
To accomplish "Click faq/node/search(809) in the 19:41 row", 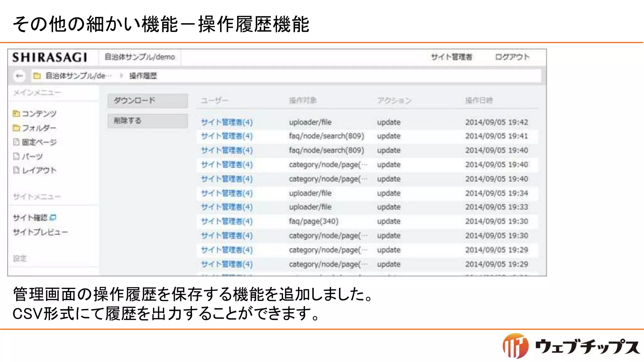I will coord(326,136).
